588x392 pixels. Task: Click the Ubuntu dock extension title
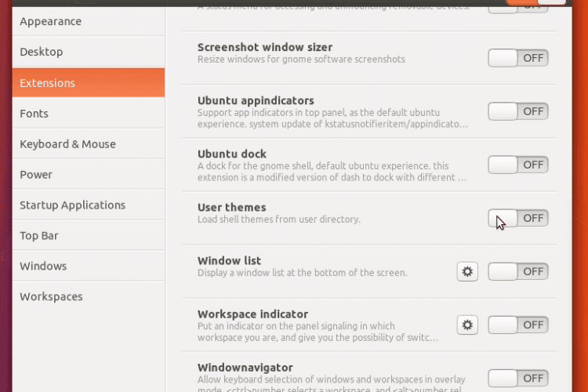tap(232, 154)
